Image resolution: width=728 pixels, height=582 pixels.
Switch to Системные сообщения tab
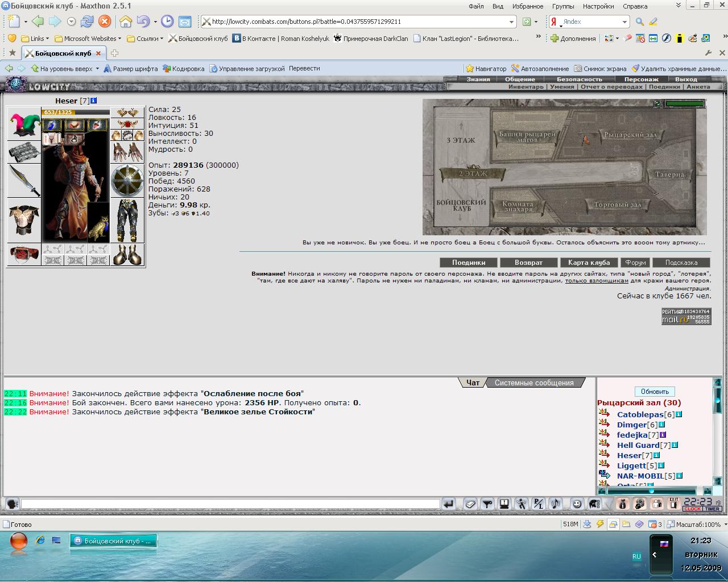(534, 383)
